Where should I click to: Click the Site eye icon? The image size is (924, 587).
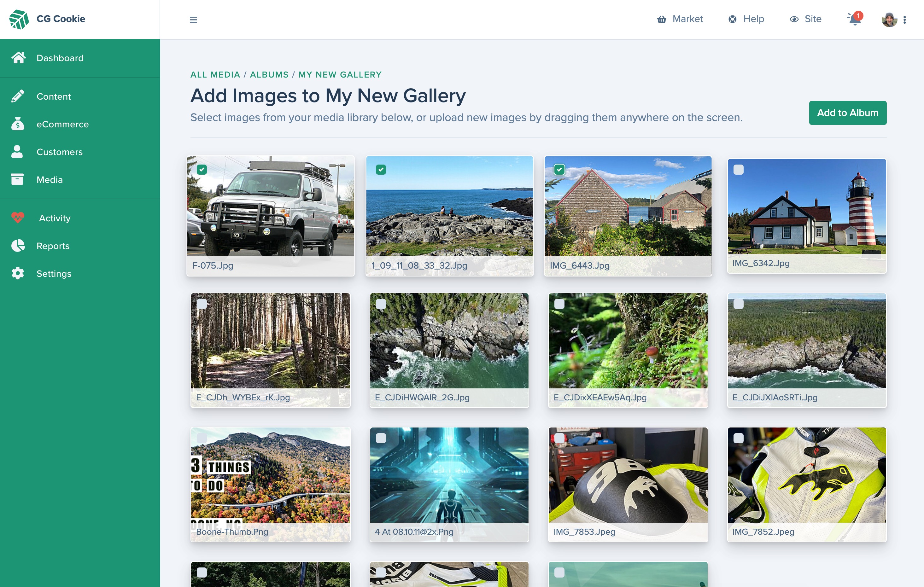point(794,19)
